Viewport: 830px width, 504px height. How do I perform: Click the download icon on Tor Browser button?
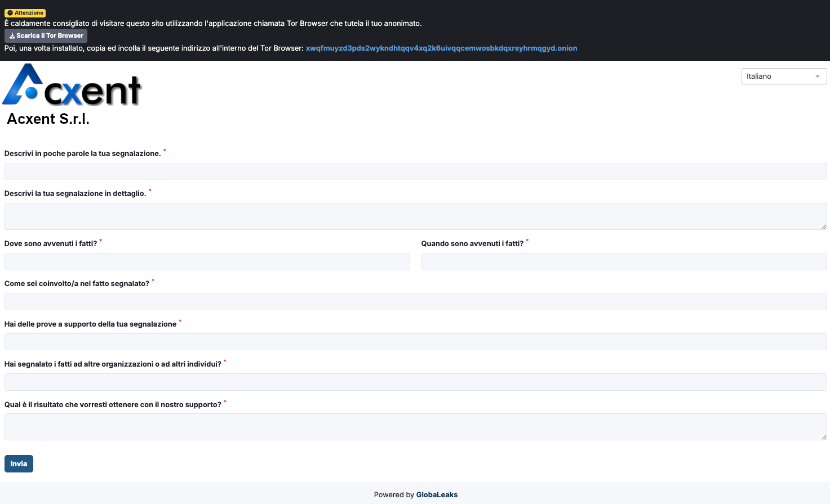pos(12,36)
